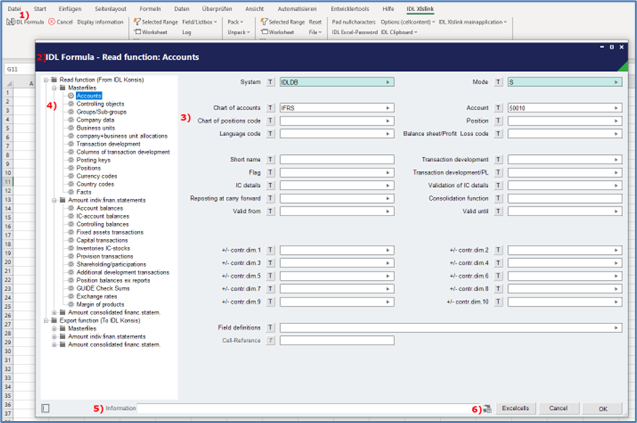The width and height of the screenshot is (637, 423).
Task: Toggle the T button beside Chart of accounts
Action: click(271, 108)
